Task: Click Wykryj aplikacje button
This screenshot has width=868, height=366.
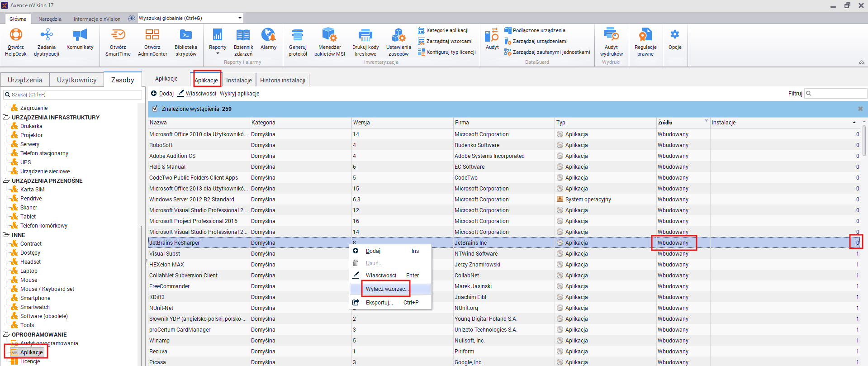Action: click(x=240, y=94)
